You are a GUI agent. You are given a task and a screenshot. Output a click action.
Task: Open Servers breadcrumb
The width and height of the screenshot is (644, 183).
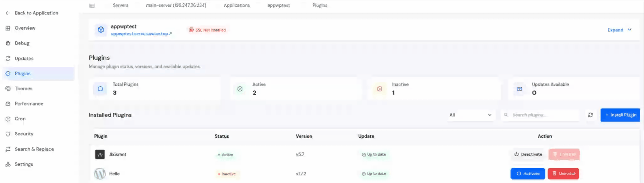(x=120, y=5)
